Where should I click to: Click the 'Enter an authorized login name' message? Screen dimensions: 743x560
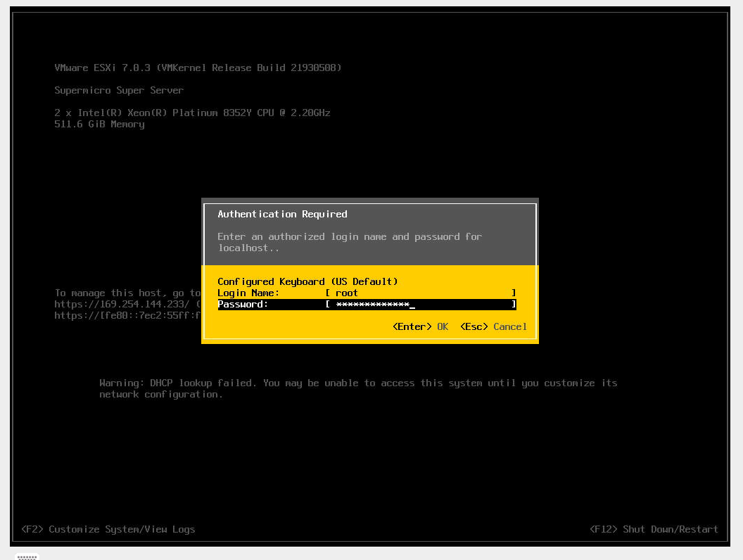(x=350, y=242)
